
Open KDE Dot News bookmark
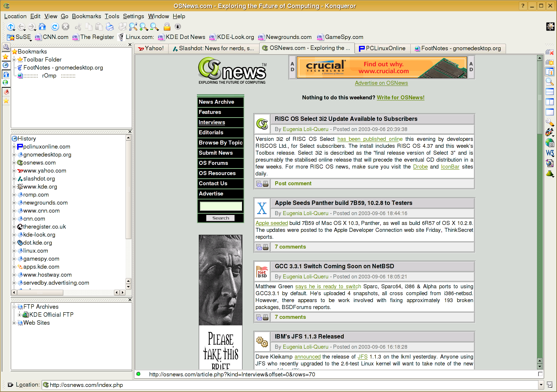point(182,37)
